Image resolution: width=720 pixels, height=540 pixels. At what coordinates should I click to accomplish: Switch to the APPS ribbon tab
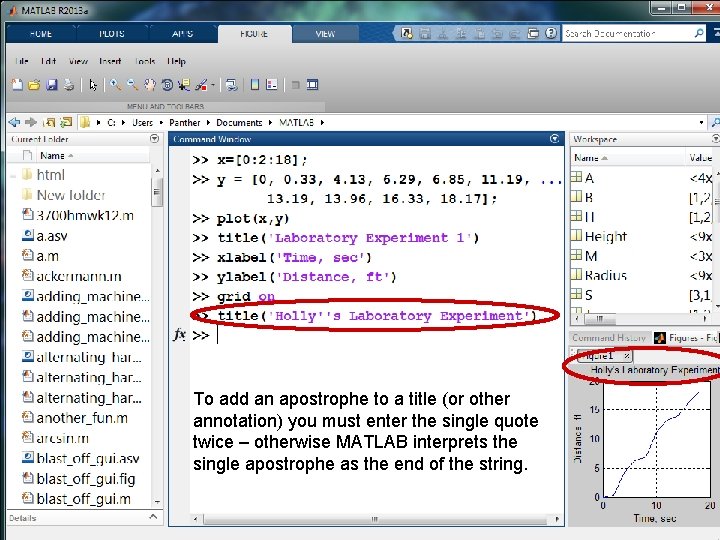click(x=183, y=34)
